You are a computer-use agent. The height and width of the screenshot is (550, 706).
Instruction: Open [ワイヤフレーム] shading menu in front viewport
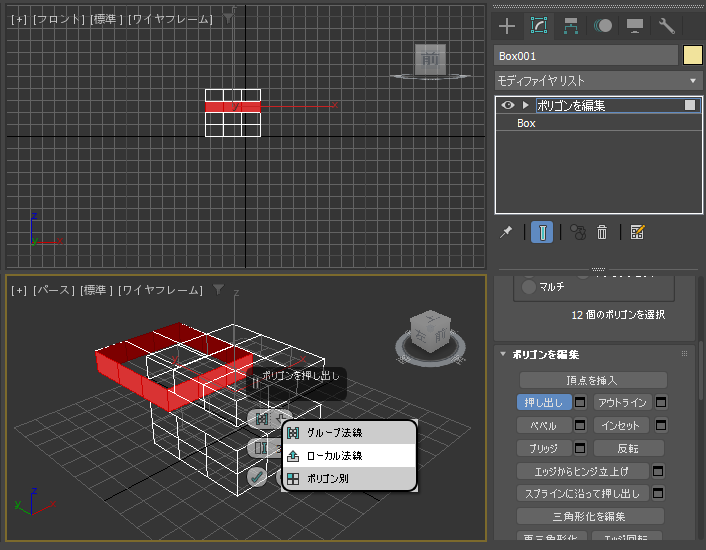pos(170,19)
